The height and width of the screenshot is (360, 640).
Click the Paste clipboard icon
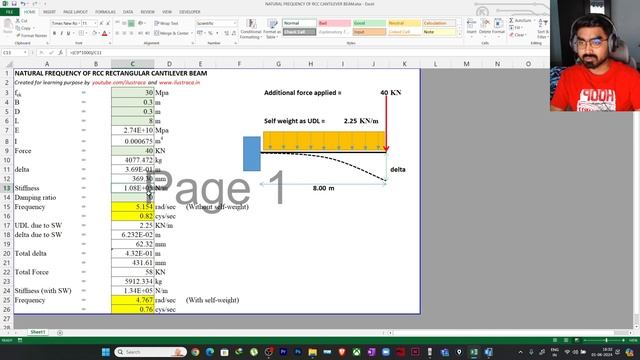click(x=8, y=27)
